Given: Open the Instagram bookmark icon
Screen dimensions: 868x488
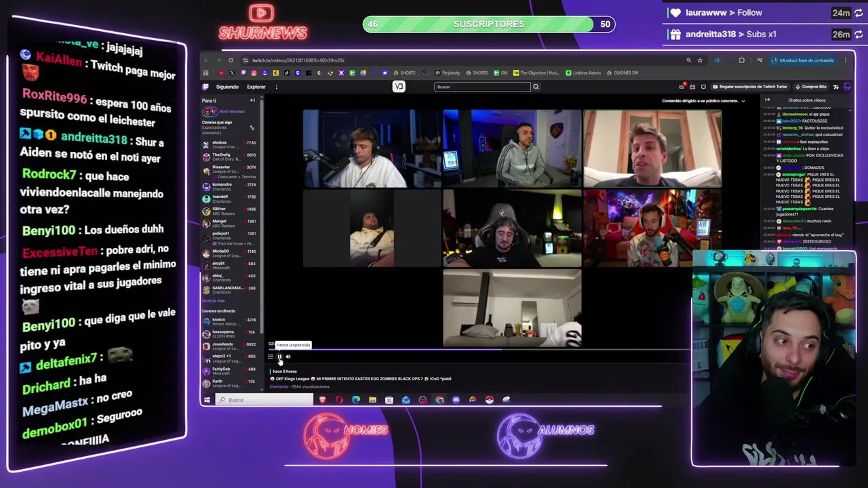Looking at the screenshot, I should tap(254, 73).
